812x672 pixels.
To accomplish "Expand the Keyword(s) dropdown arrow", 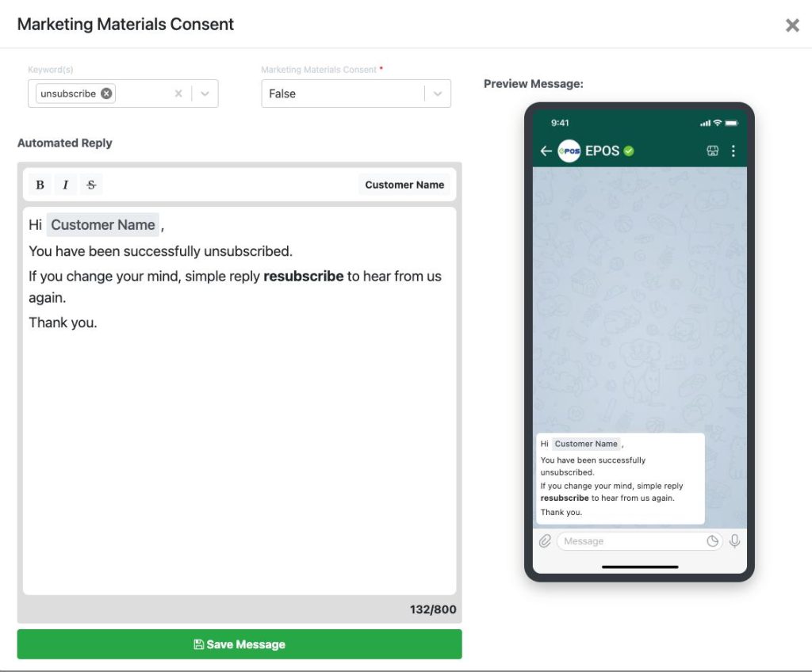I will pyautogui.click(x=205, y=94).
